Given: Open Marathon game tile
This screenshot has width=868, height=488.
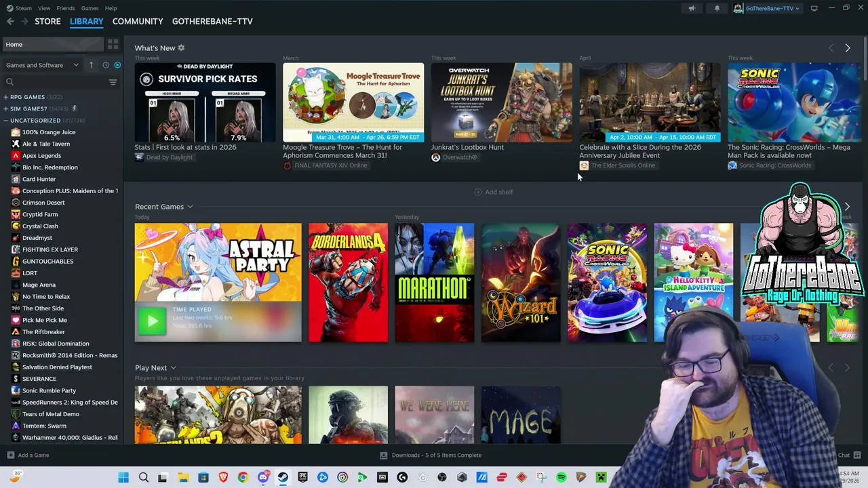Looking at the screenshot, I should (x=435, y=283).
